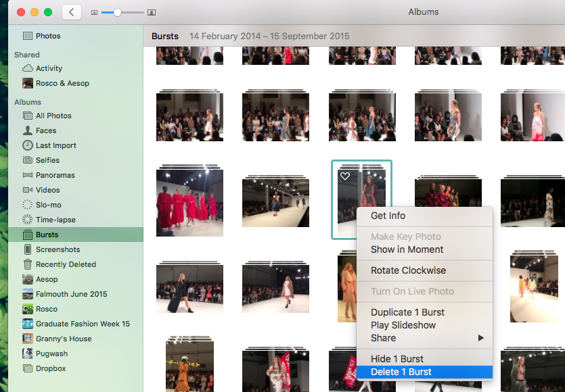
Task: Toggle the favorite heart on selected burst
Action: click(345, 176)
